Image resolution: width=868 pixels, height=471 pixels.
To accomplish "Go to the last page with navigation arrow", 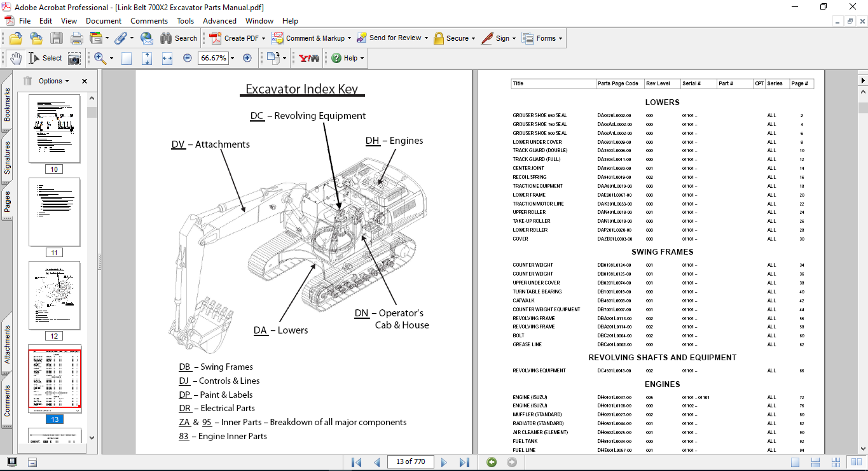I will 464,462.
